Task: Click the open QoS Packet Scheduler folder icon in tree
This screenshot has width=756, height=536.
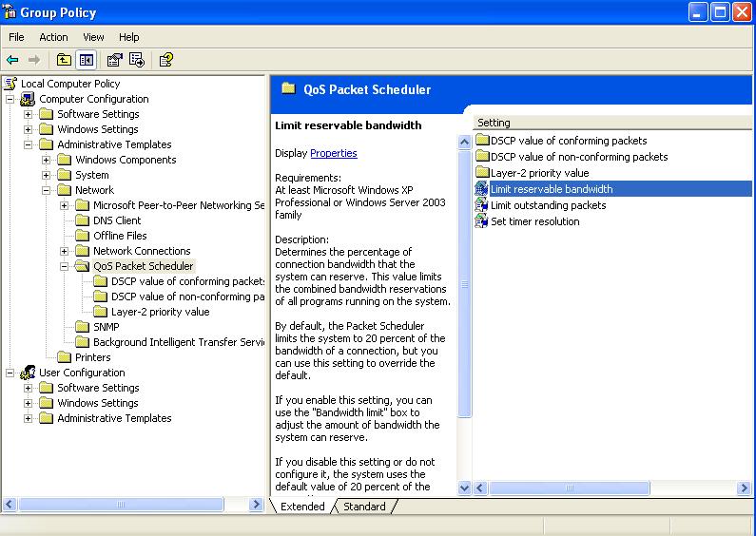Action: [x=83, y=266]
